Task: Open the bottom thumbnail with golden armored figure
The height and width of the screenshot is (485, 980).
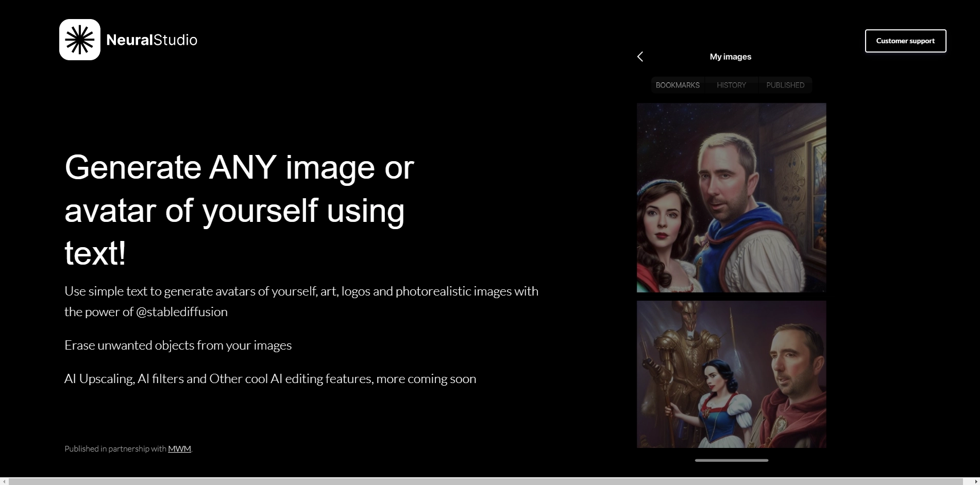Action: click(x=731, y=374)
